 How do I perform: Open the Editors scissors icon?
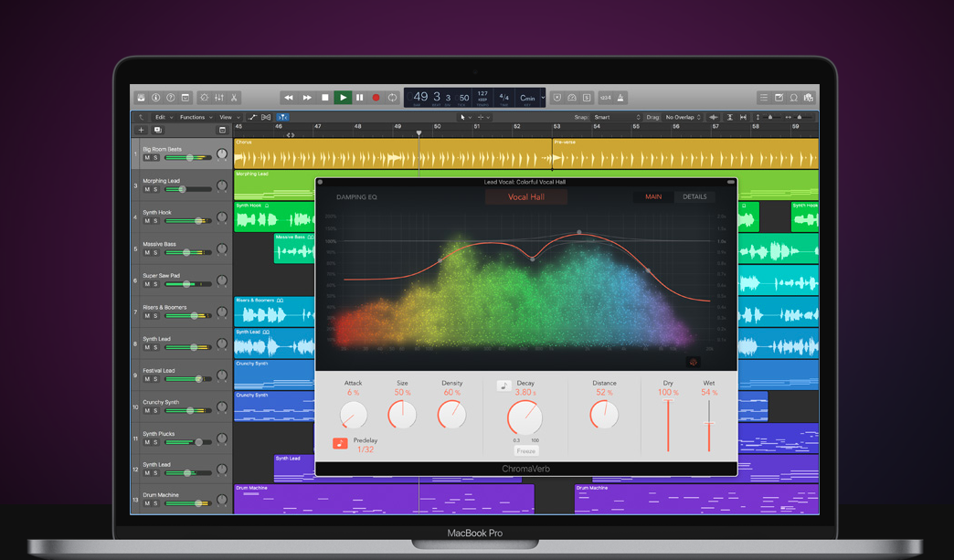[x=234, y=97]
